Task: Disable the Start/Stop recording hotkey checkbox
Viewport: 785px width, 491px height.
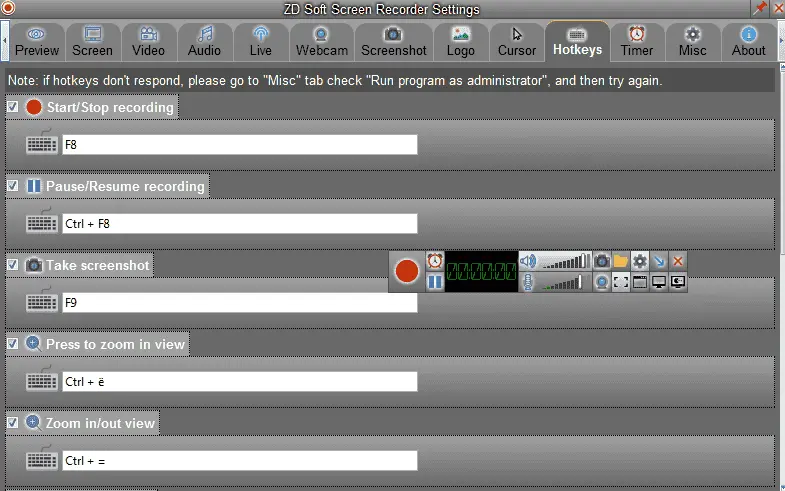Action: (13, 107)
